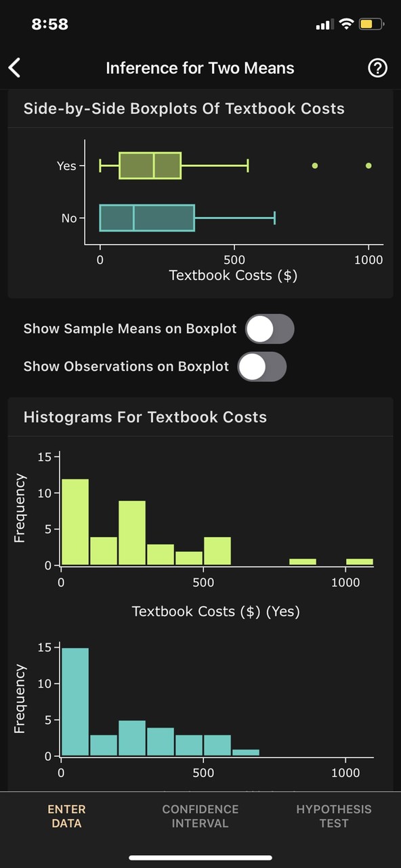Toggle the Show Sample Means switch off again

[x=270, y=328]
